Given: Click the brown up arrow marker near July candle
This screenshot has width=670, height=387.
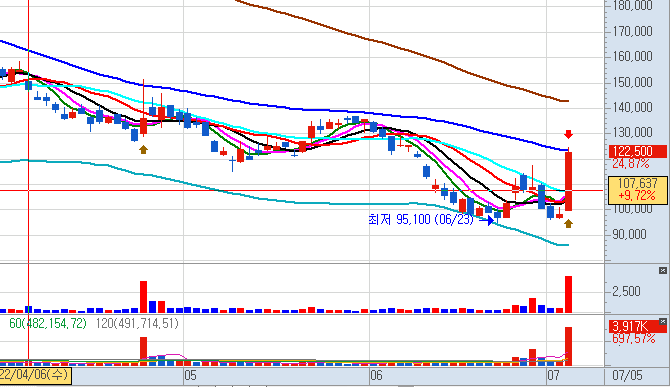Looking at the screenshot, I should 568,223.
